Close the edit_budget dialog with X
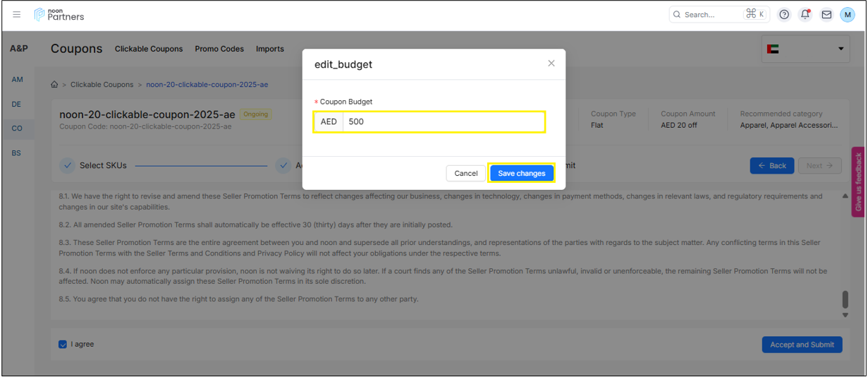 (551, 64)
